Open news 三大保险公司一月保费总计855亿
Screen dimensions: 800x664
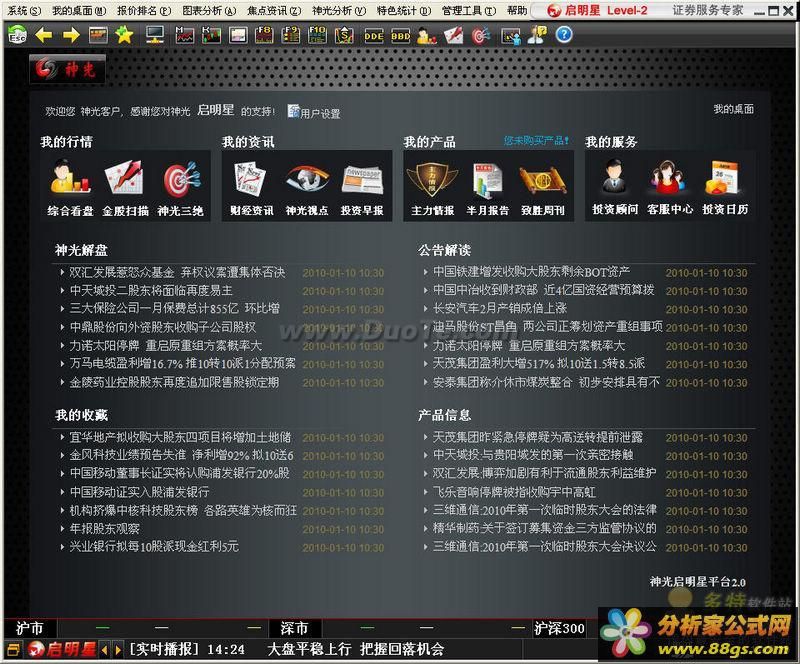click(x=174, y=308)
